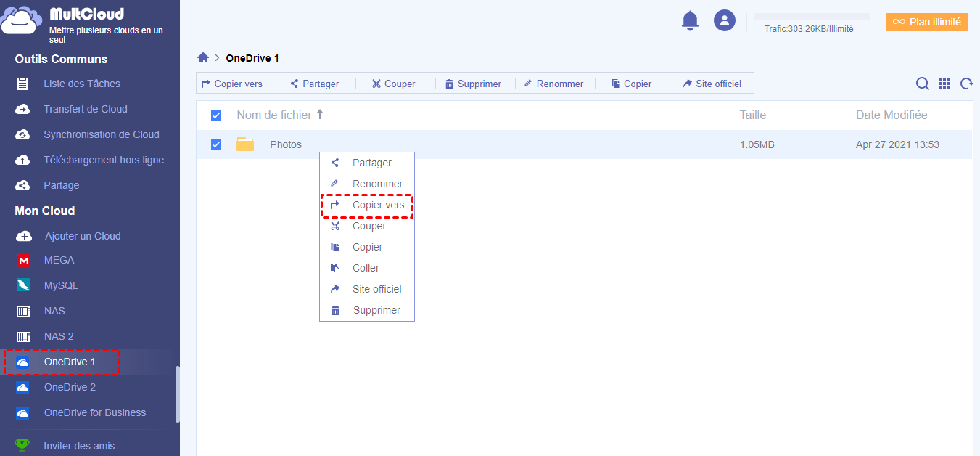
Task: Click the MySQL icon in sidebar
Action: pos(23,285)
